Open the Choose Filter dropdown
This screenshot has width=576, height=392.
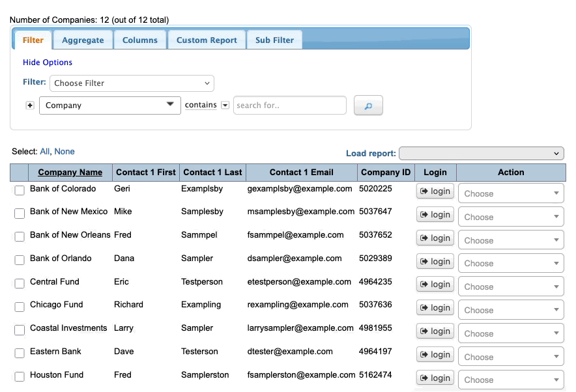tap(132, 83)
